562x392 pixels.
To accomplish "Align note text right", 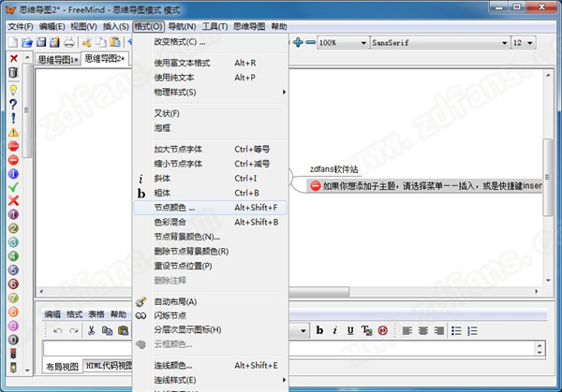I will (438, 330).
